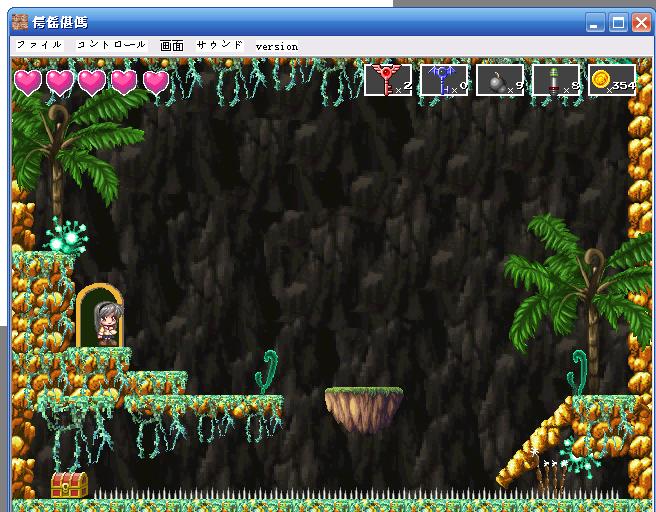This screenshot has height=512, width=656.
Task: Open the コントロール menu
Action: [x=112, y=45]
